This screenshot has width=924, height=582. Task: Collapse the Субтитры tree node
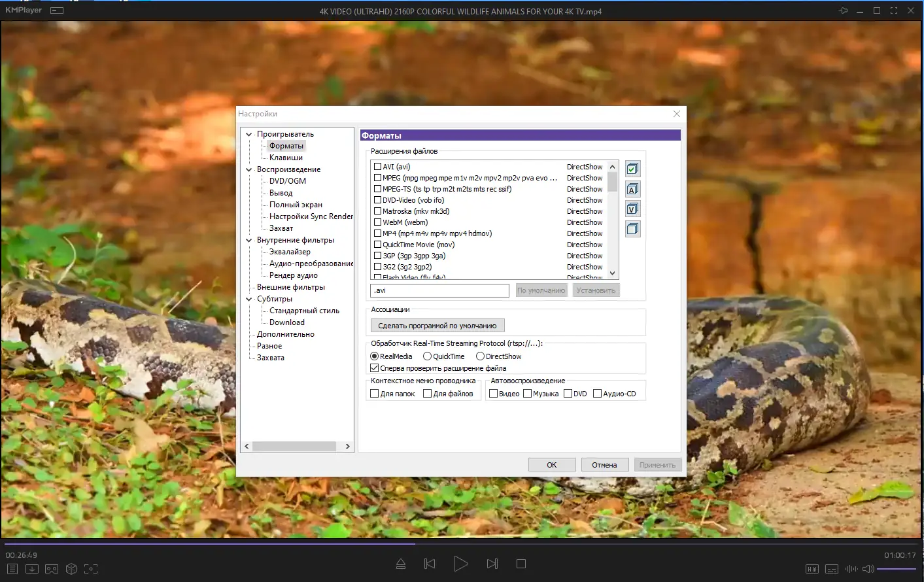point(248,299)
